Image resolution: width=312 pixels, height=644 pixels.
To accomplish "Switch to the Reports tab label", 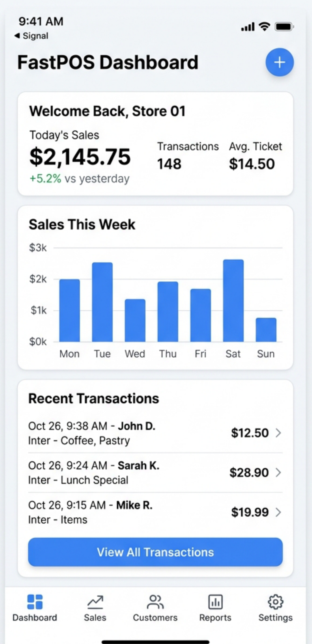I will pos(215,618).
